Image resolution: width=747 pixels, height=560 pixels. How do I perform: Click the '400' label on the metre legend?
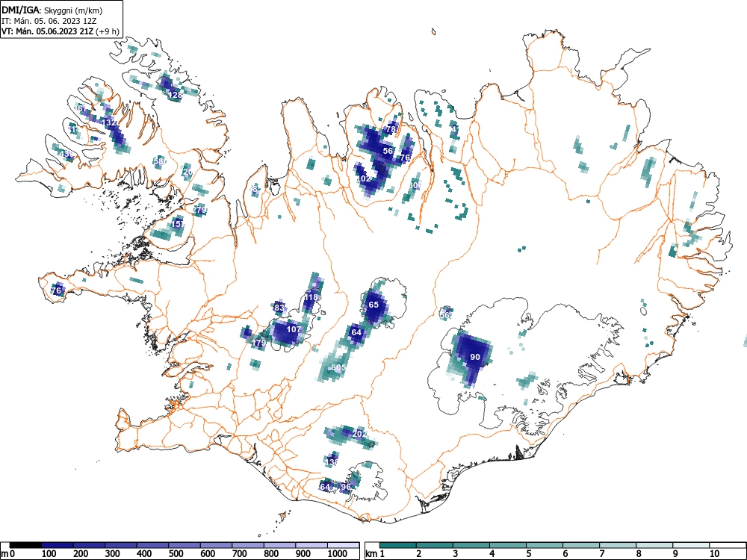point(144,554)
